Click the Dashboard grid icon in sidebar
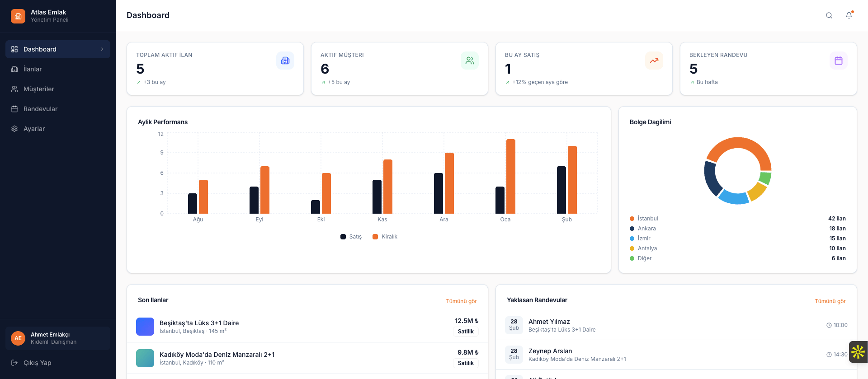 [14, 49]
